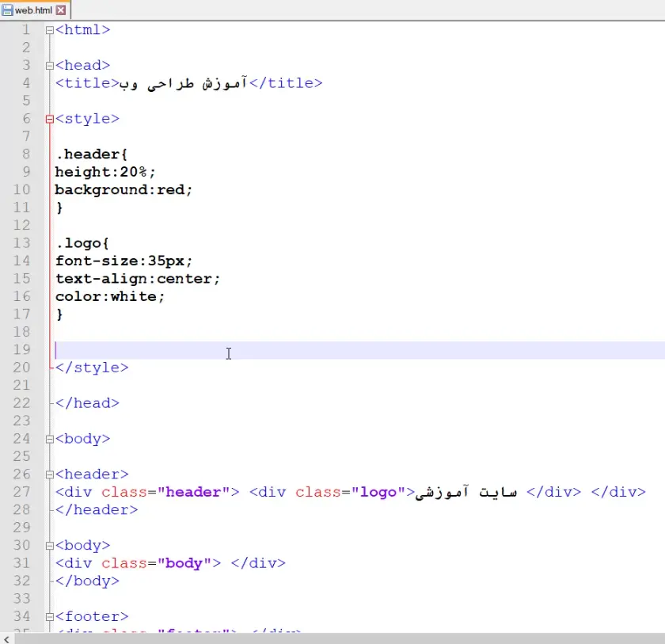
Task: Collapse the <html> fold marker on line 1
Action: 49,30
